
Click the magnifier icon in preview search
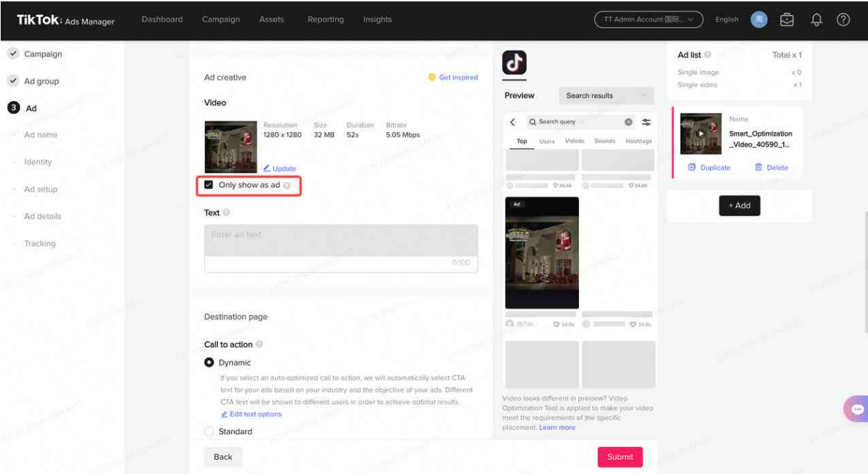[x=533, y=122]
